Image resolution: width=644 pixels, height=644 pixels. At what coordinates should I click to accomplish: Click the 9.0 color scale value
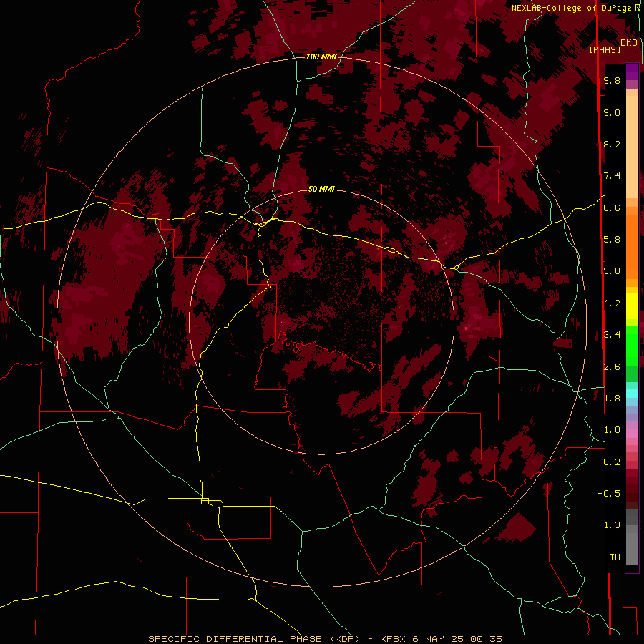pyautogui.click(x=612, y=112)
